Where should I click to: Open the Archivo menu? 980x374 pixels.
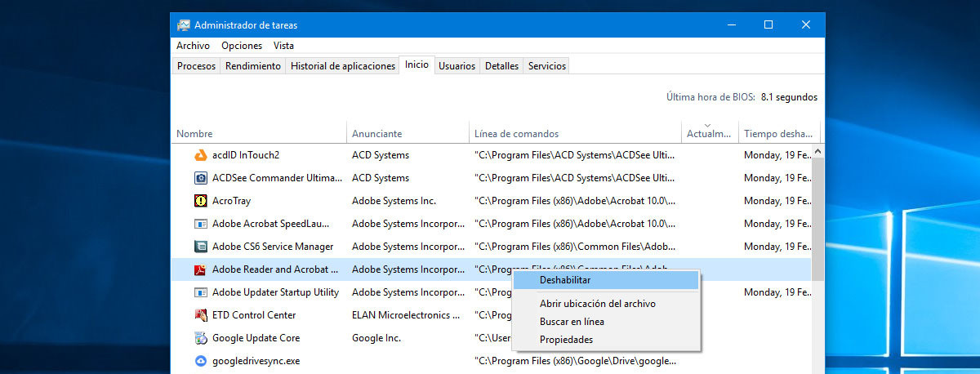point(193,46)
